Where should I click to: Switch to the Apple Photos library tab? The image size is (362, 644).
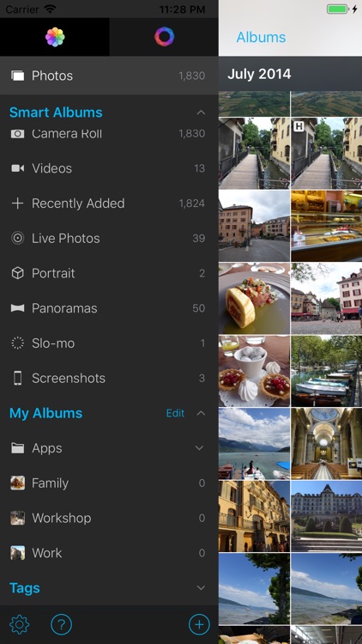[x=55, y=37]
